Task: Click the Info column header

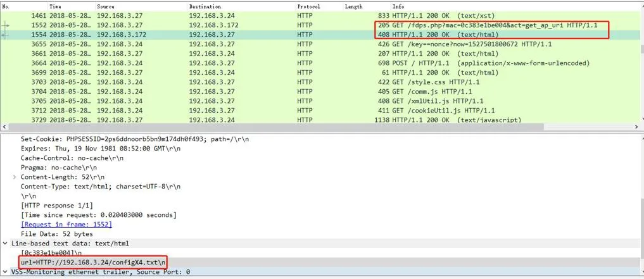Action: [x=400, y=6]
